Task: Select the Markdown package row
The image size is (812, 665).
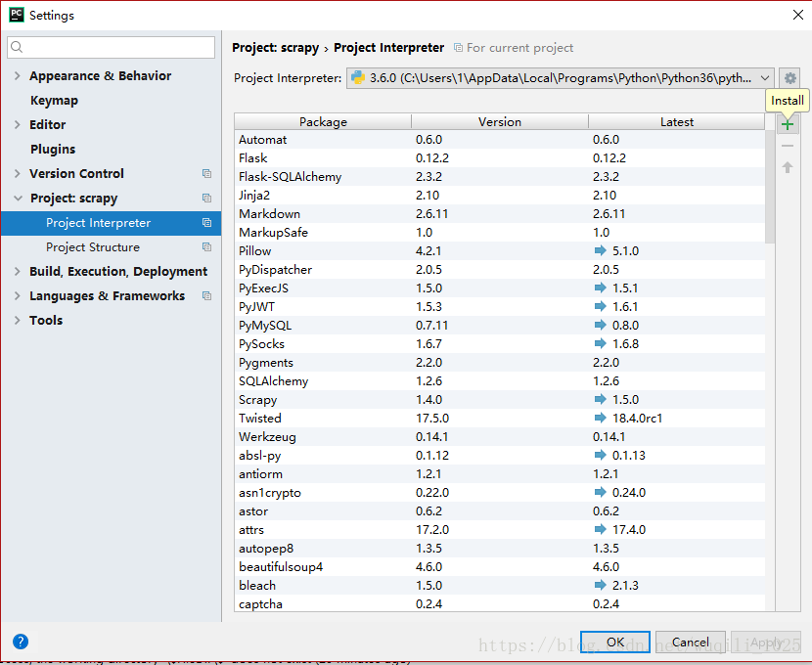Action: click(500, 214)
